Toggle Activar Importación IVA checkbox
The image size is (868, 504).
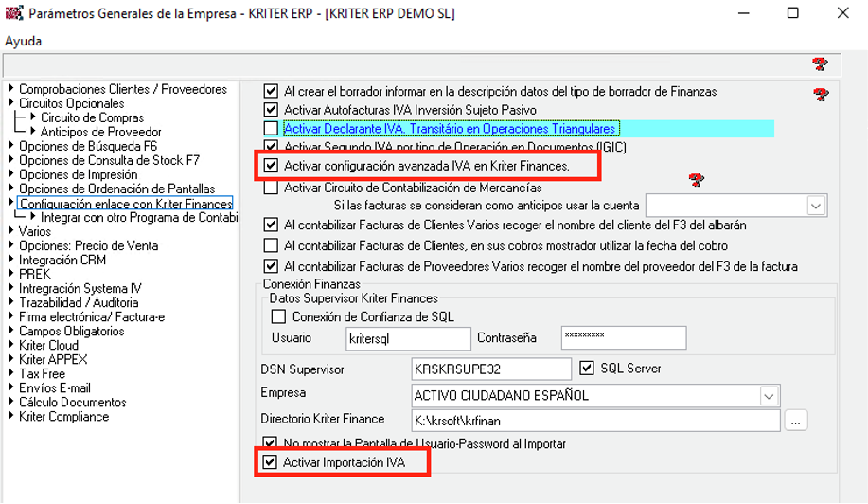coord(270,462)
